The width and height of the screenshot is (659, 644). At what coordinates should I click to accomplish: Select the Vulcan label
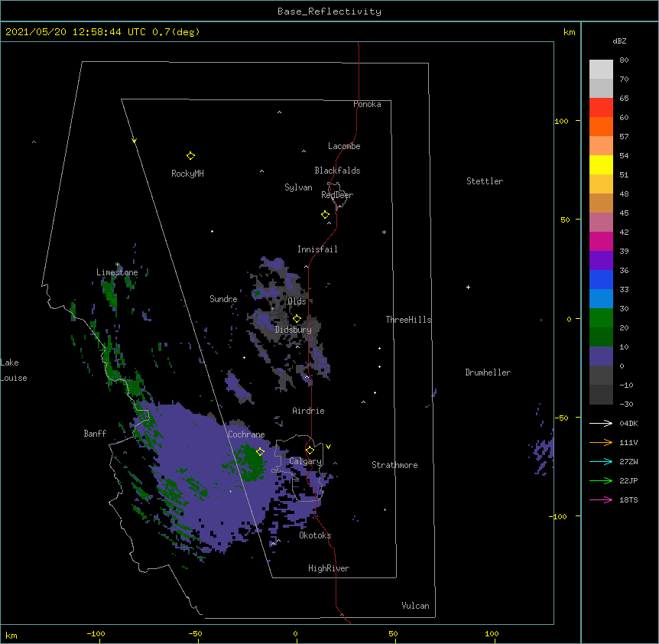(415, 606)
